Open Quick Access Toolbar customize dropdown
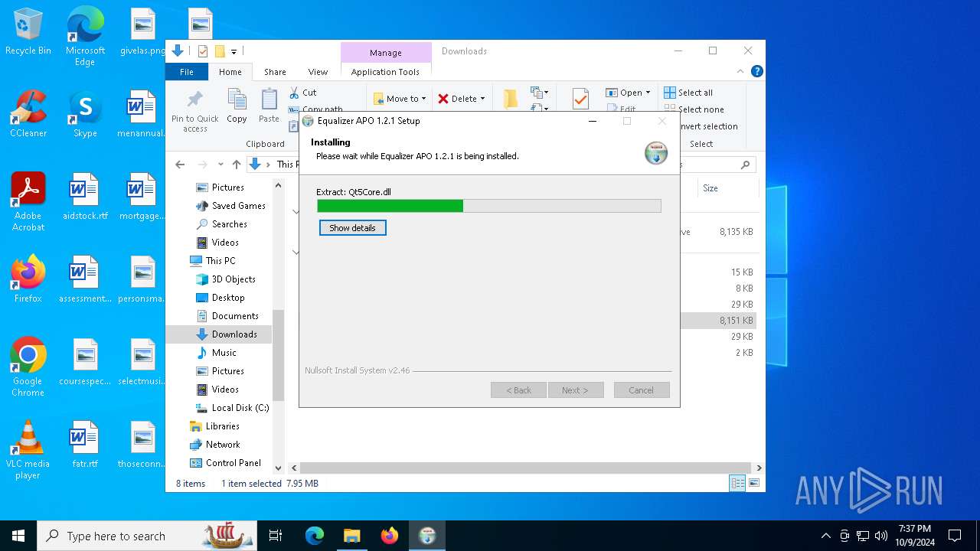The width and height of the screenshot is (980, 551). pos(234,51)
